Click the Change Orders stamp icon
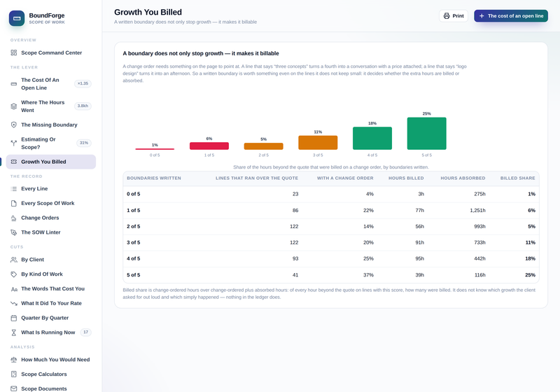The image size is (560, 392). [13, 218]
